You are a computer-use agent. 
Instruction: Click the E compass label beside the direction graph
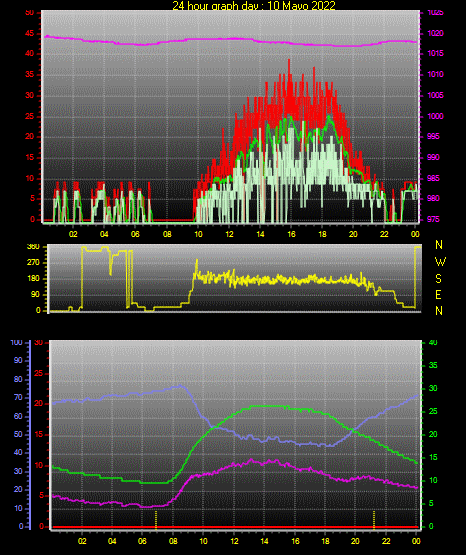pyautogui.click(x=438, y=295)
